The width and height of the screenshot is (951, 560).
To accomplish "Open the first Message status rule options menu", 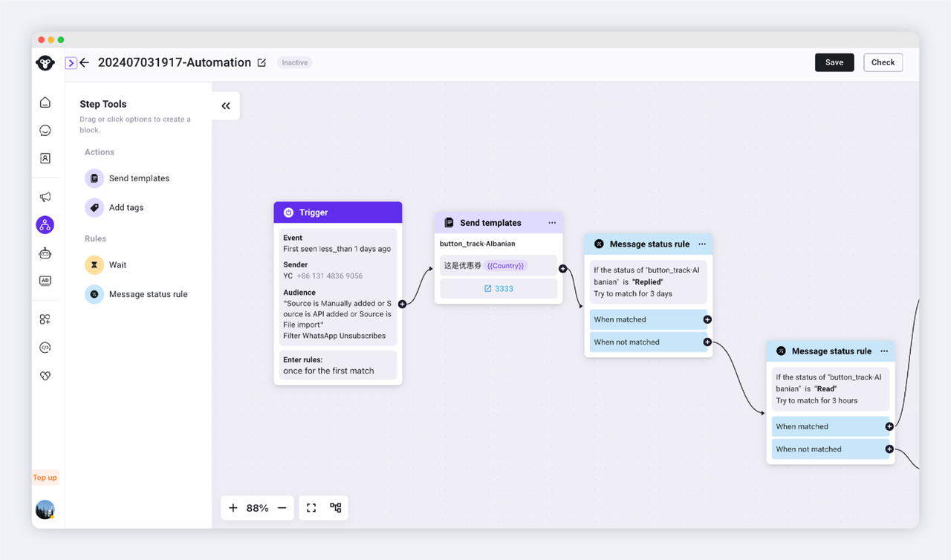I will pyautogui.click(x=702, y=244).
